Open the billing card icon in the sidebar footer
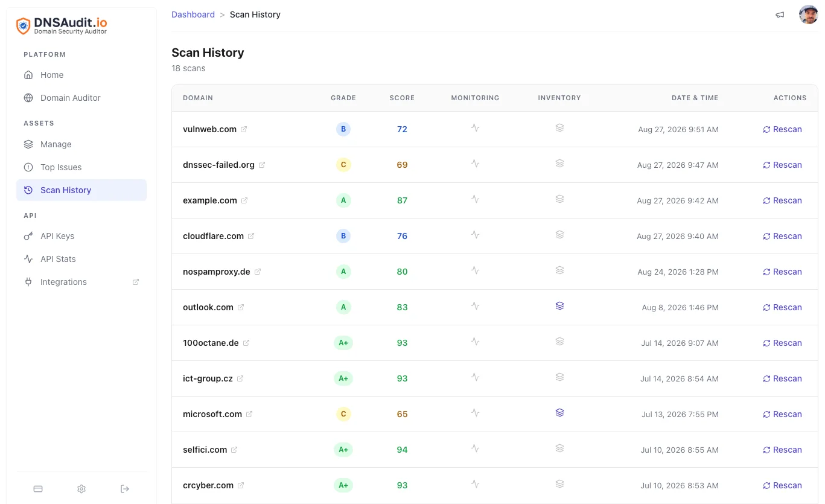The width and height of the screenshot is (825, 504). pyautogui.click(x=38, y=489)
